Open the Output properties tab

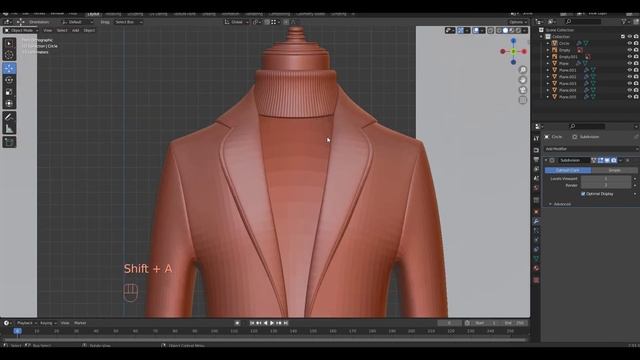coord(536,160)
